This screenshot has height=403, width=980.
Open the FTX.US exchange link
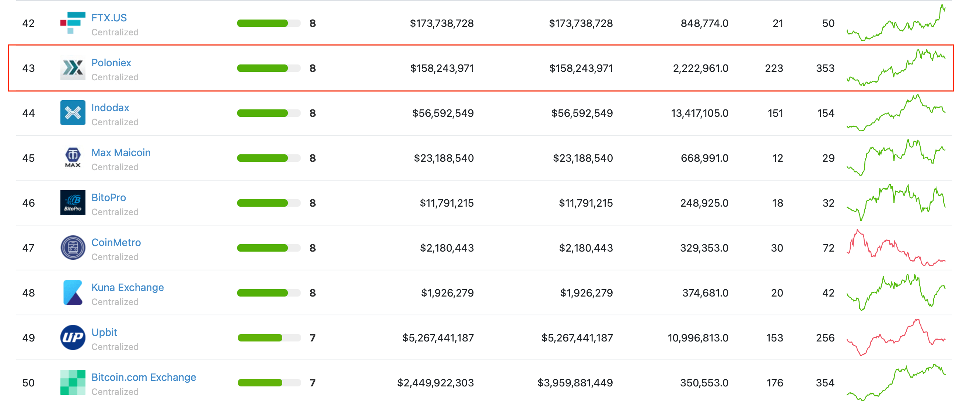coord(109,18)
